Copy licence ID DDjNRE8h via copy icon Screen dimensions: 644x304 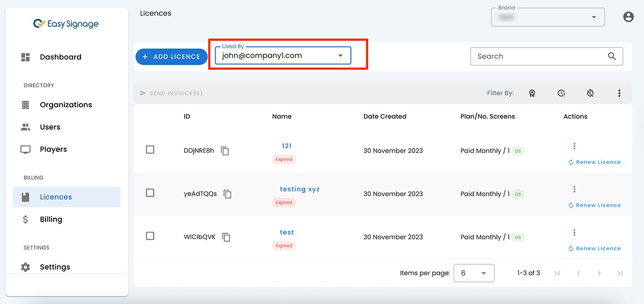click(x=225, y=151)
